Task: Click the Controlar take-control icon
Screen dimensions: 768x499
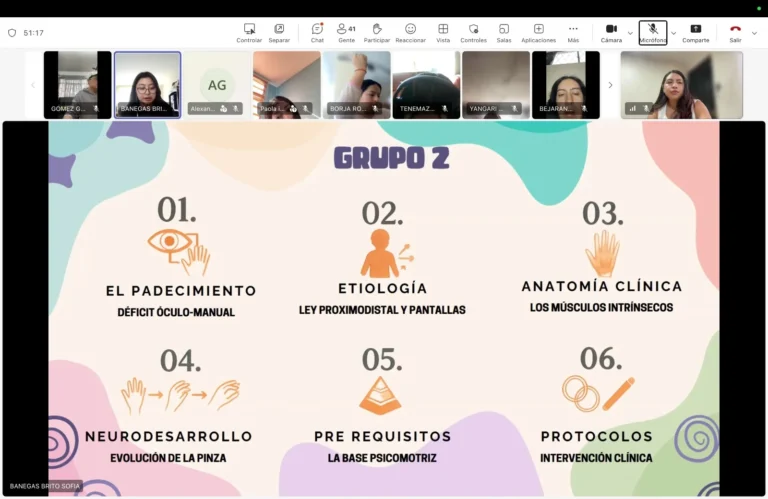Action: click(249, 32)
